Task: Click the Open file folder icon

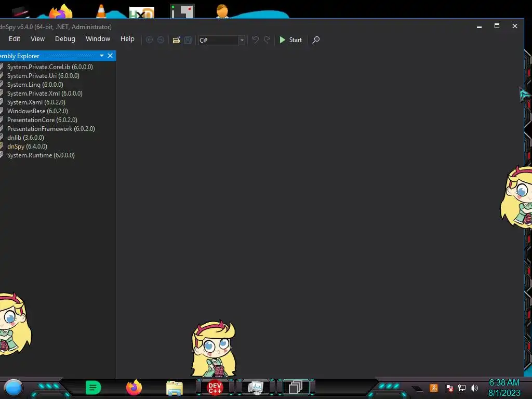Action: point(177,40)
